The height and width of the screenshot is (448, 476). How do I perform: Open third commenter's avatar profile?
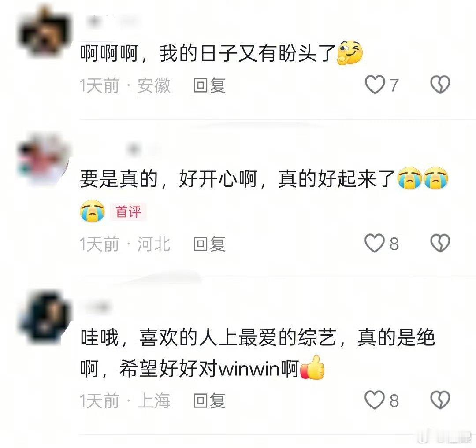pos(45,317)
